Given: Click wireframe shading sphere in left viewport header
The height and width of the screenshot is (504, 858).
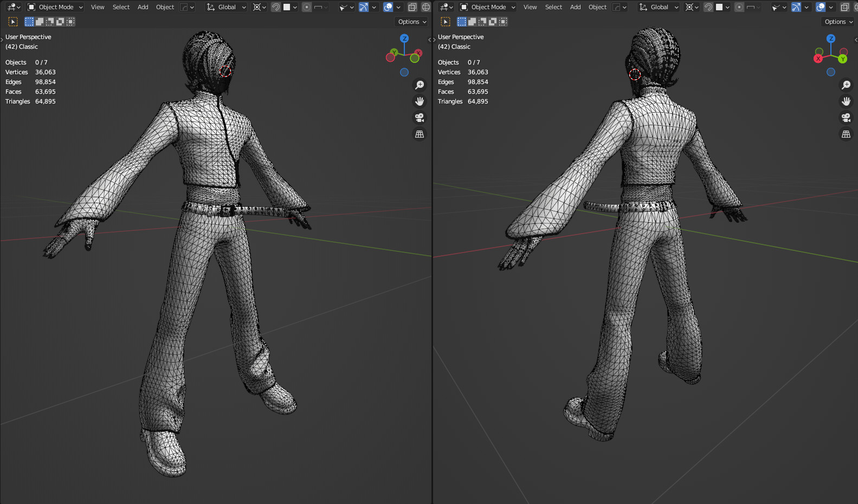Looking at the screenshot, I should [426, 7].
